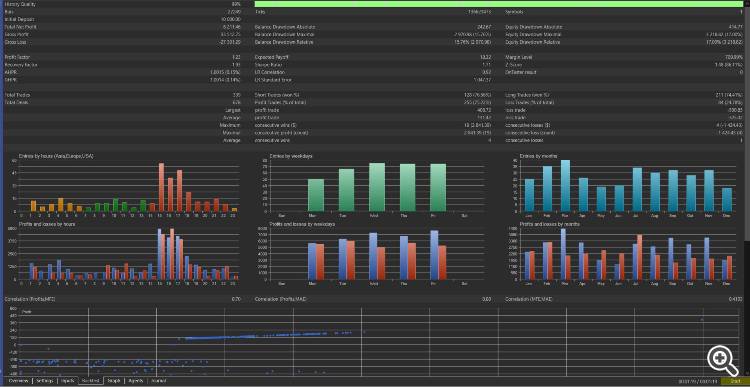
Task: Click Loss Trades (% of total) label
Action: coord(530,103)
